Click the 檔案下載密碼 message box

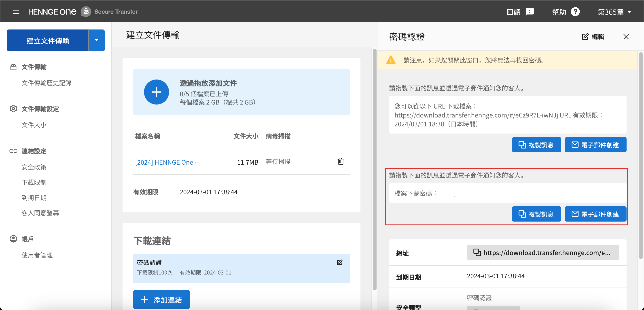click(x=508, y=193)
